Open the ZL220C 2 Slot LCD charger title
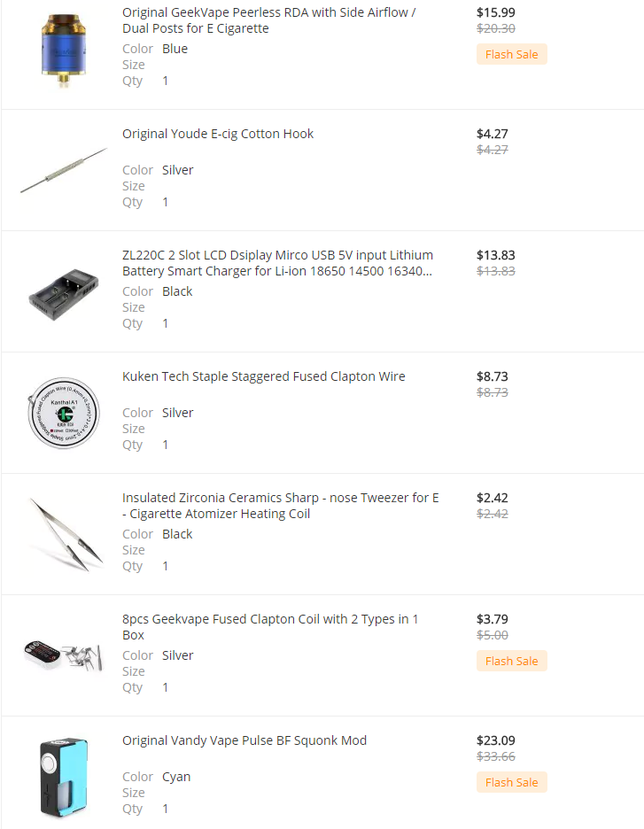The image size is (644, 829). coord(276,263)
